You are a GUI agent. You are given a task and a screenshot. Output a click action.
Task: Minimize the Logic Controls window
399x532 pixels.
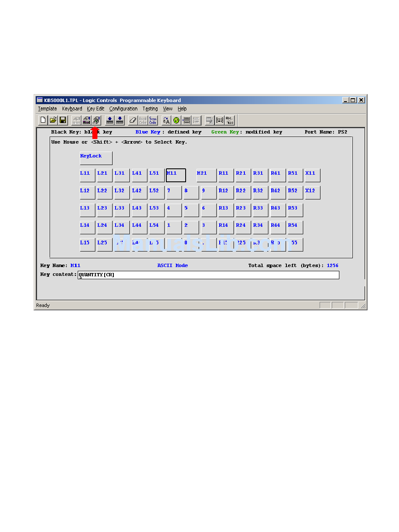pos(346,100)
